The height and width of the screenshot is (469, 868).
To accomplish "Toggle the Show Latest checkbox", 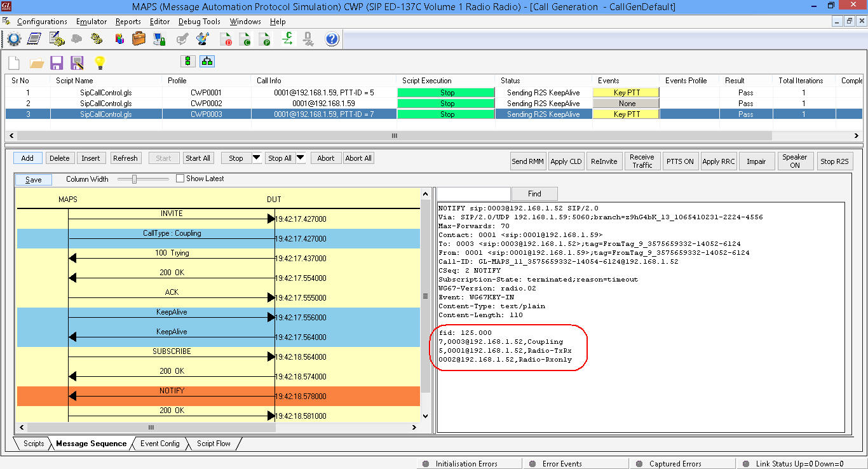I will [x=180, y=179].
